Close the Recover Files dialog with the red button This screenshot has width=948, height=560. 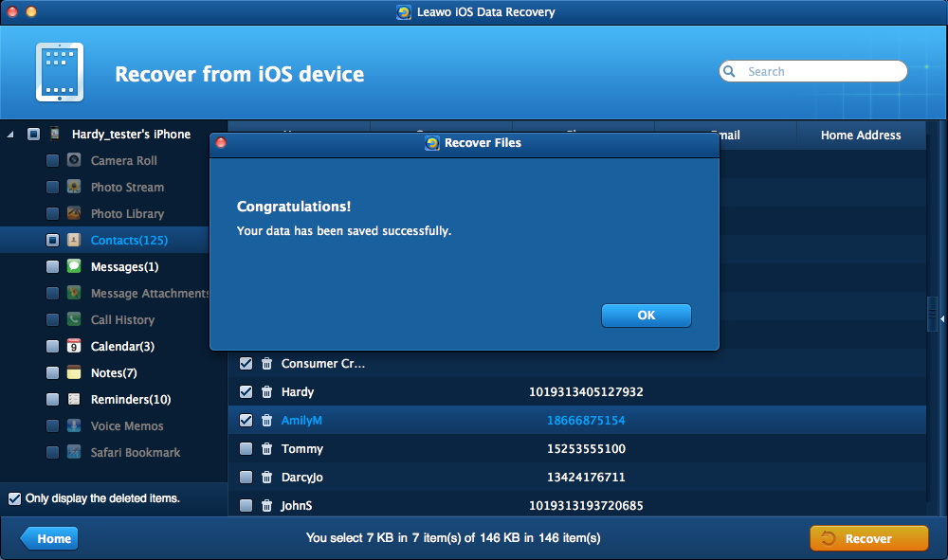point(221,142)
